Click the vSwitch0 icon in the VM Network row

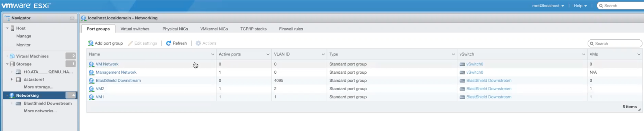pos(462,64)
